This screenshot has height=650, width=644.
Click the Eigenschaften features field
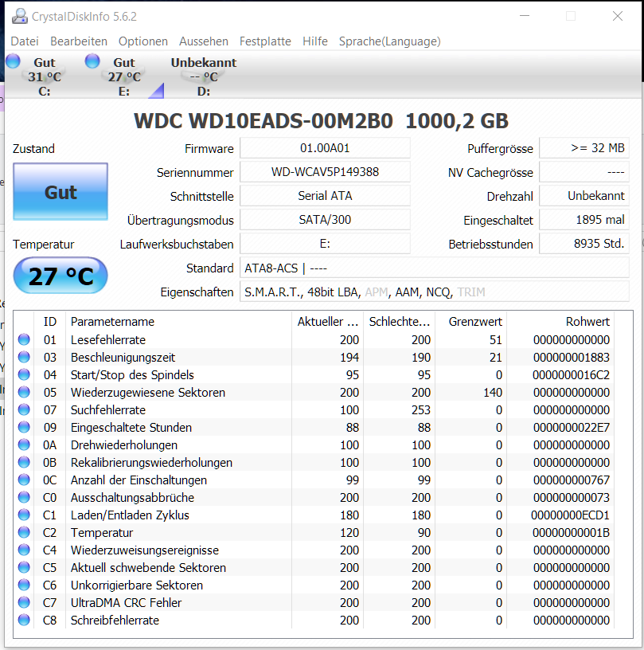(x=435, y=292)
